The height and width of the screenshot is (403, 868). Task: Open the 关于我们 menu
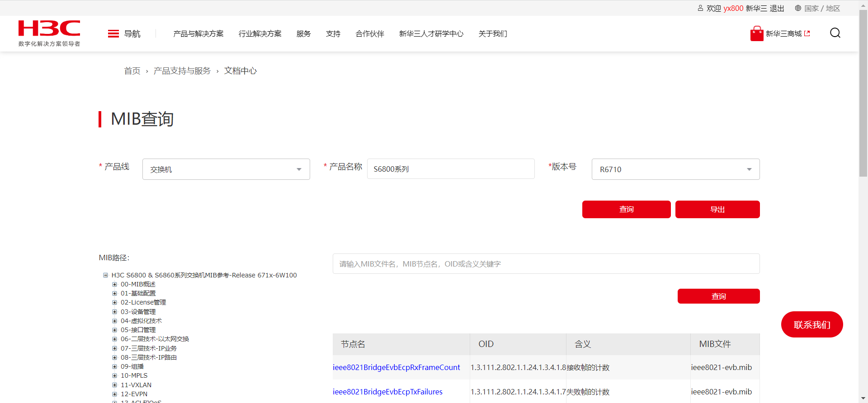[x=493, y=34]
